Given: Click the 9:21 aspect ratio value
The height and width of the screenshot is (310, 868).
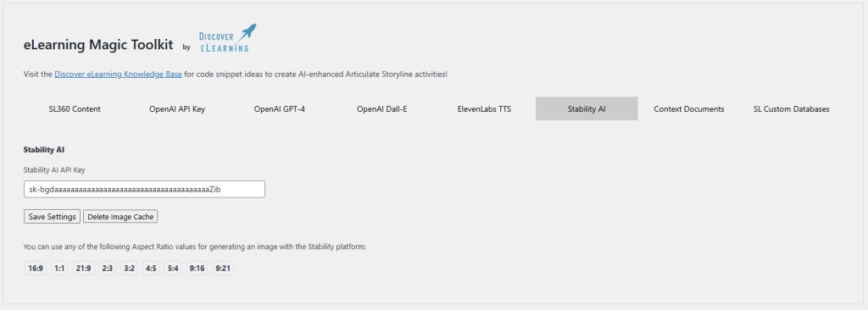Looking at the screenshot, I should (x=223, y=268).
